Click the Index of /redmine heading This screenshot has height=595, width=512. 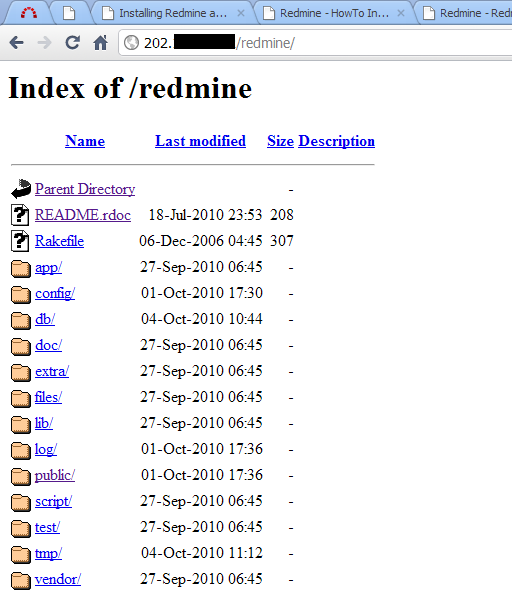[130, 88]
